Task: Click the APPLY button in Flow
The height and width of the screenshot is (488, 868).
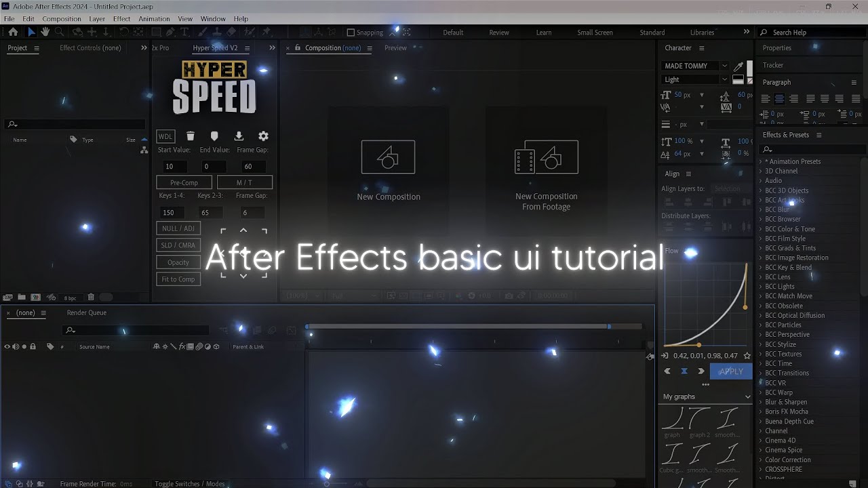Action: click(x=731, y=371)
